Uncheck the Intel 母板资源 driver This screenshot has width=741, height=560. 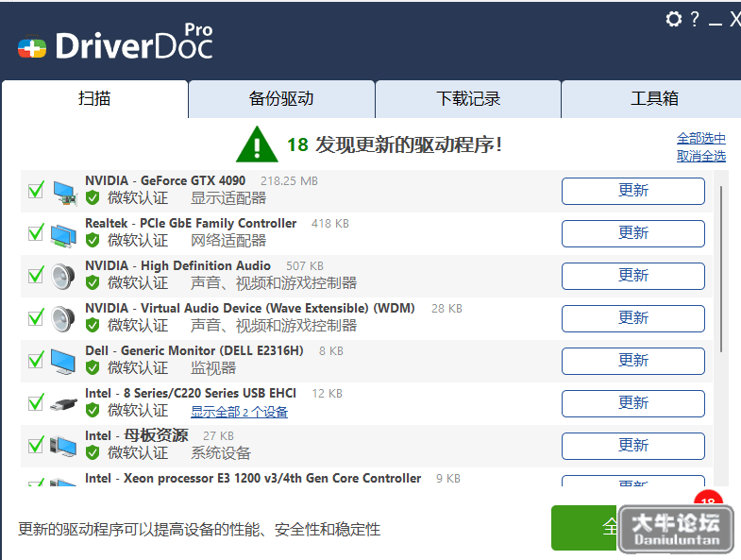(36, 445)
